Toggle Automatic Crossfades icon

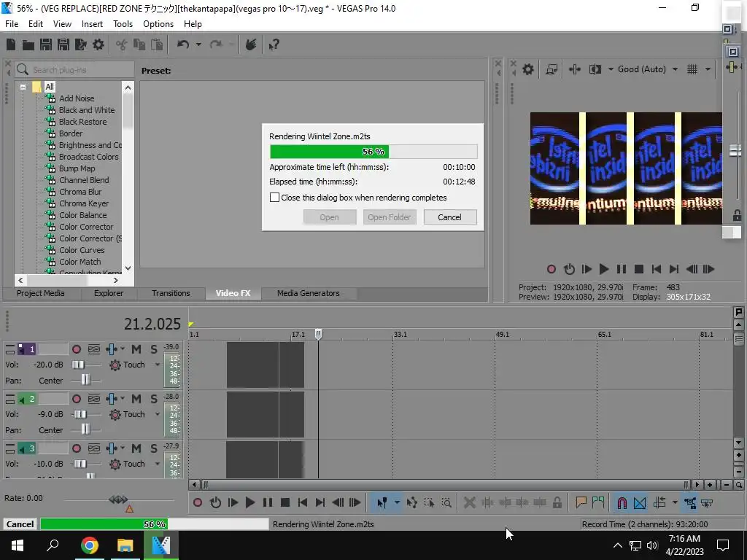(x=640, y=502)
